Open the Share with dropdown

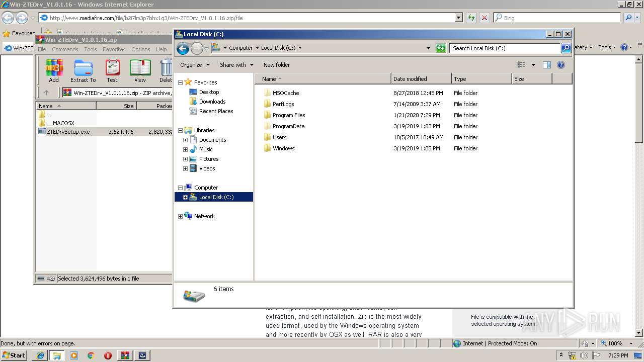click(x=236, y=65)
